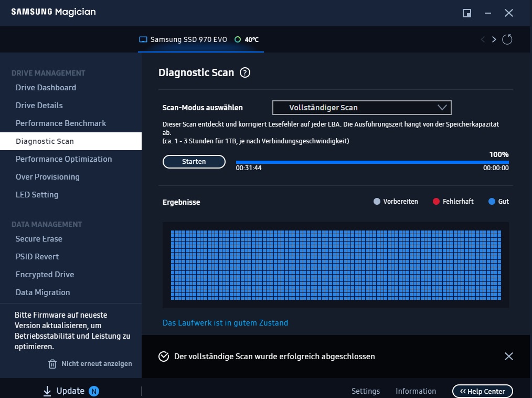Click the Diagnostic Scan help question mark icon
The image size is (532, 398).
245,72
